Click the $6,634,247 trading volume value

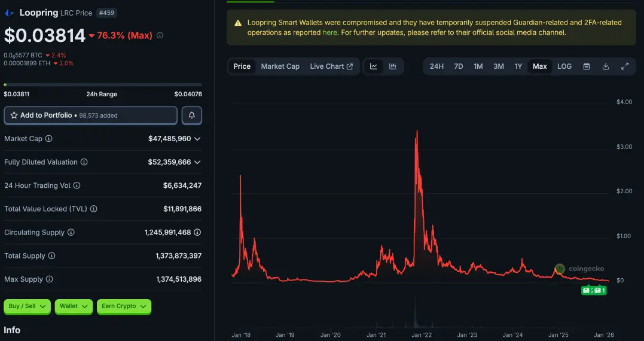(182, 185)
